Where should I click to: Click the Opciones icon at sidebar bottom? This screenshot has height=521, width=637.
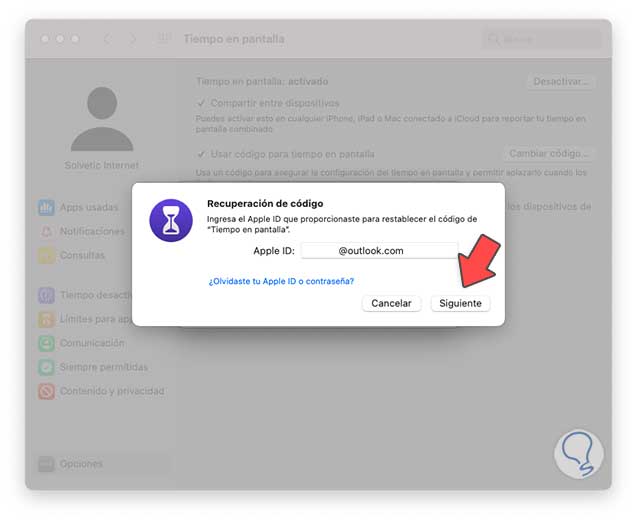pos(46,464)
